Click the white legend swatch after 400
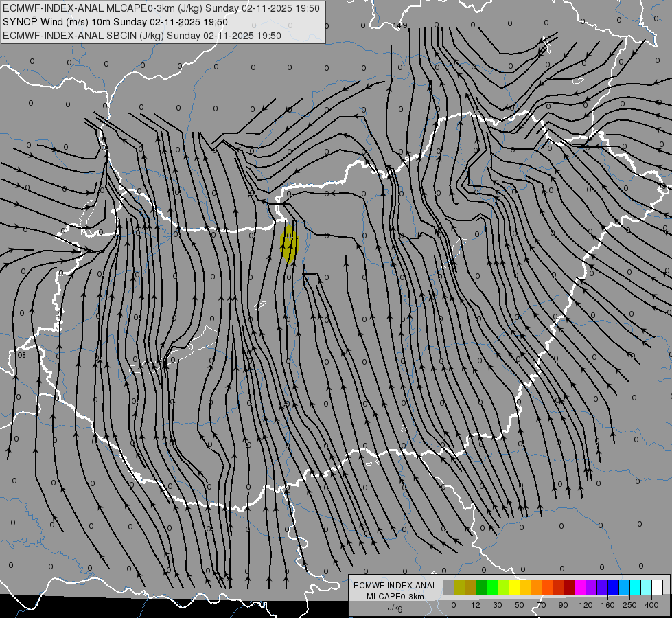 tap(658, 588)
